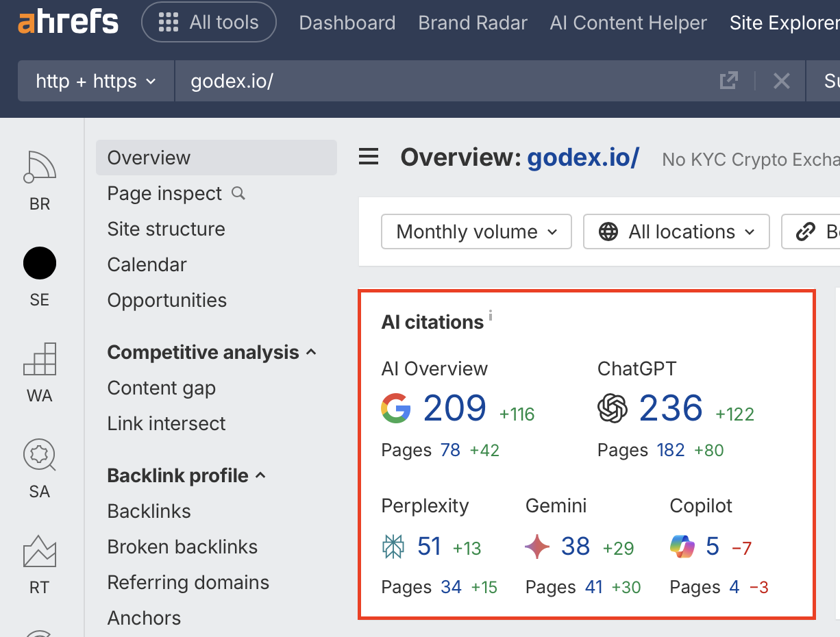Click the godex.io/ title link
The width and height of the screenshot is (840, 637).
click(x=583, y=158)
